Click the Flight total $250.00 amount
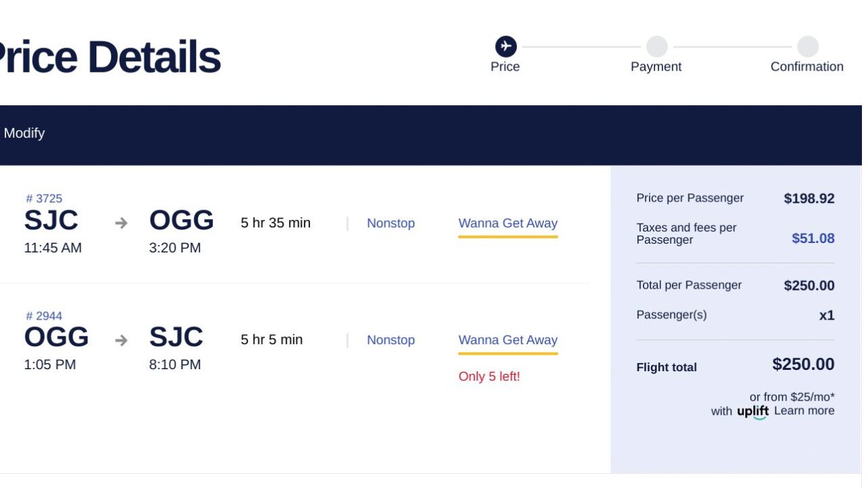868x488 pixels. 804,364
